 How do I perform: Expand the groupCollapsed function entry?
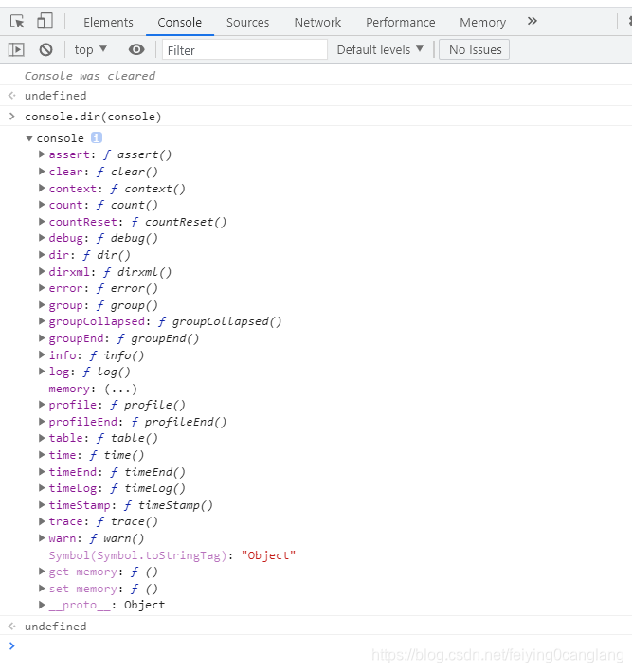coord(42,321)
